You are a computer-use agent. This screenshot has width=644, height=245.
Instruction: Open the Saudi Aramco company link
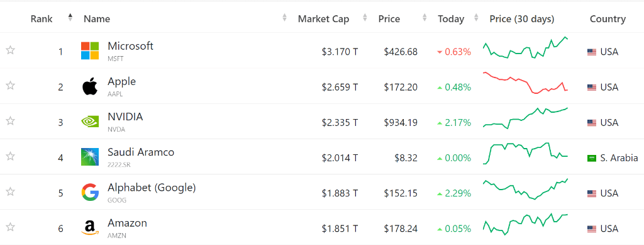(141, 152)
